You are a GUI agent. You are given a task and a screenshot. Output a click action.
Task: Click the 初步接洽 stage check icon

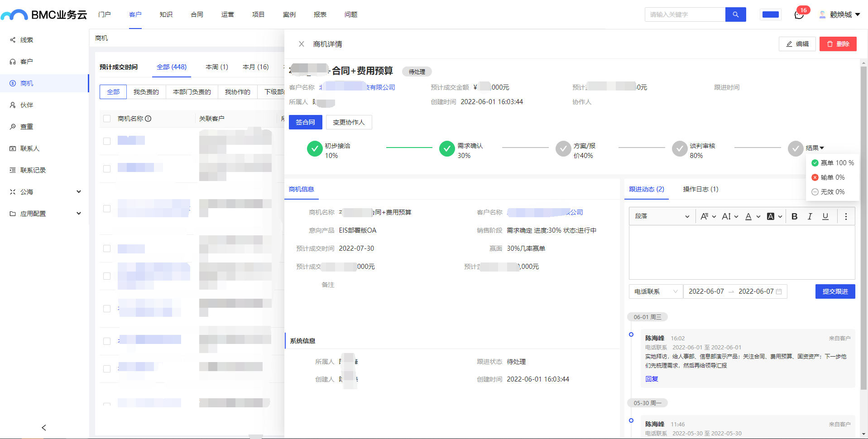click(x=315, y=148)
